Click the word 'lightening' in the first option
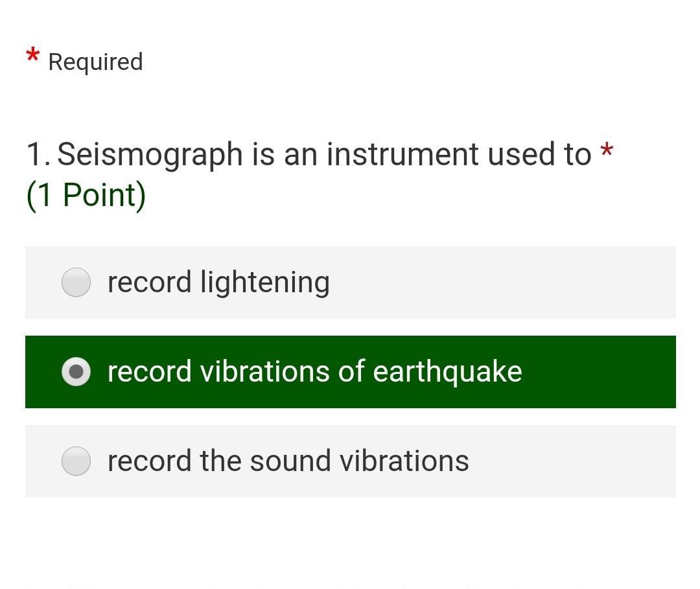This screenshot has height=589, width=700. [x=264, y=283]
